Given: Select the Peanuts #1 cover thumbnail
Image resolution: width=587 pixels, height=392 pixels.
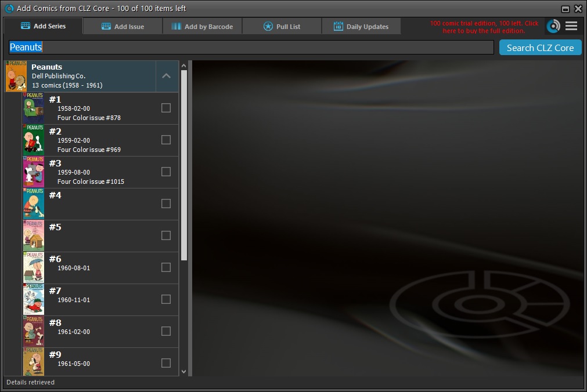Looking at the screenshot, I should tap(34, 108).
